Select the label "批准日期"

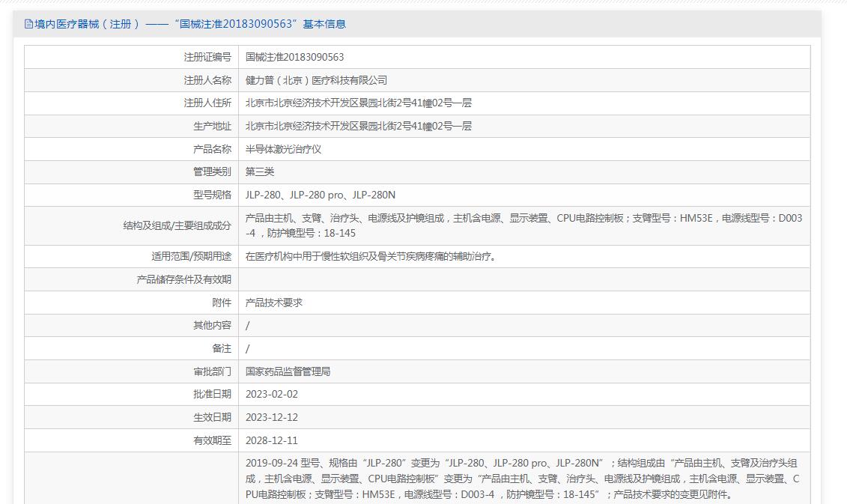click(212, 395)
